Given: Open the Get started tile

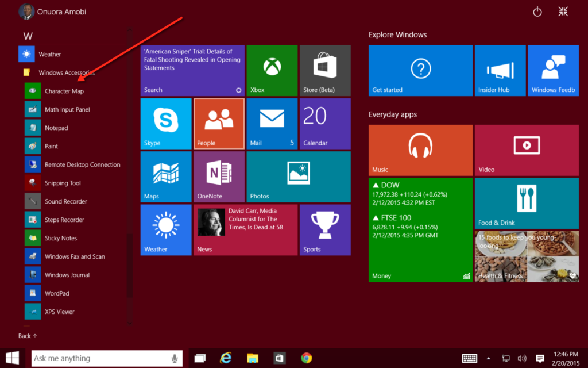Looking at the screenshot, I should (x=420, y=70).
